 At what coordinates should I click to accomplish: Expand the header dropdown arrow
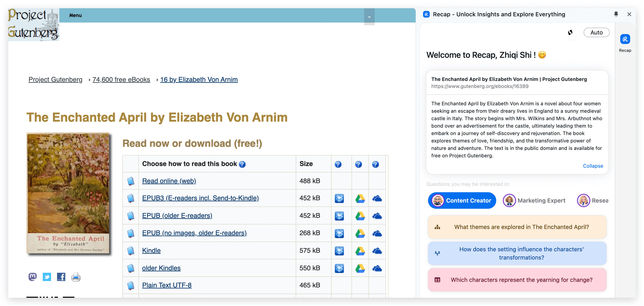369,17
